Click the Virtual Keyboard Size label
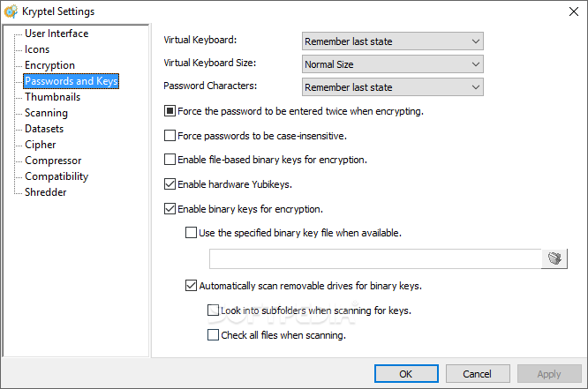Viewport: 588px width, 389px height. [209, 63]
